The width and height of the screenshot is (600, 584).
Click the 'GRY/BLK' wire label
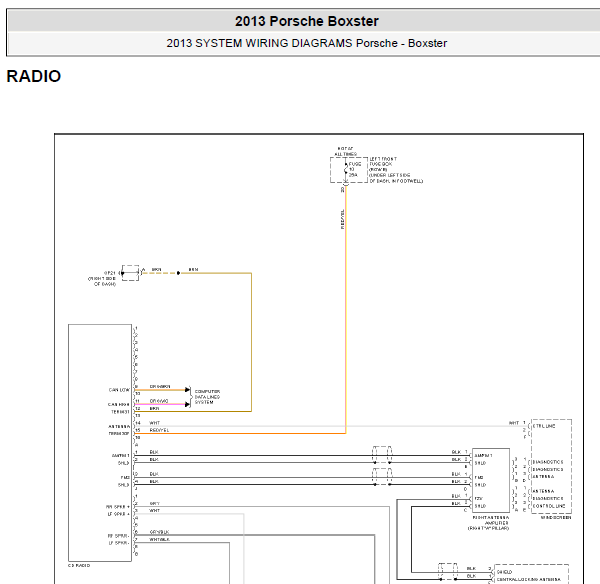pyautogui.click(x=160, y=532)
